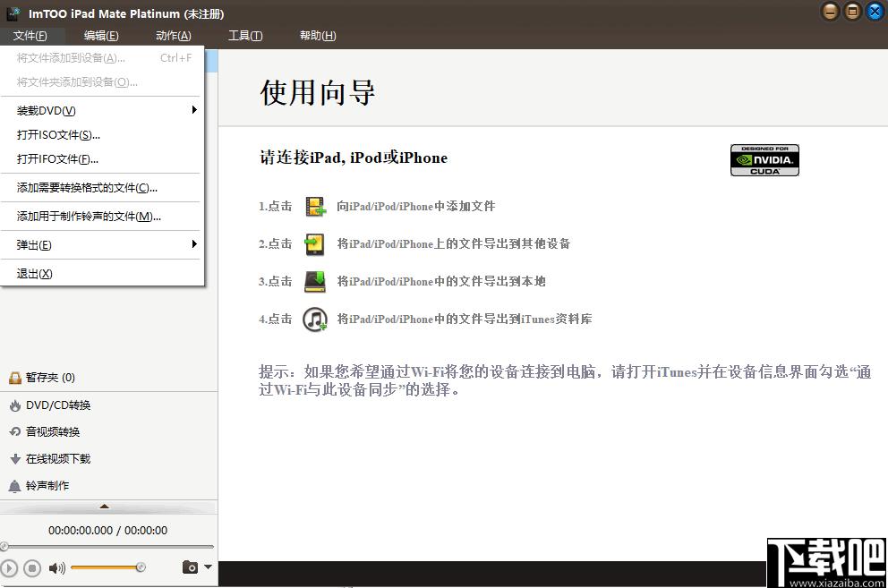This screenshot has width=888, height=588.
Task: Click the 使用向导 heading
Action: 318,92
